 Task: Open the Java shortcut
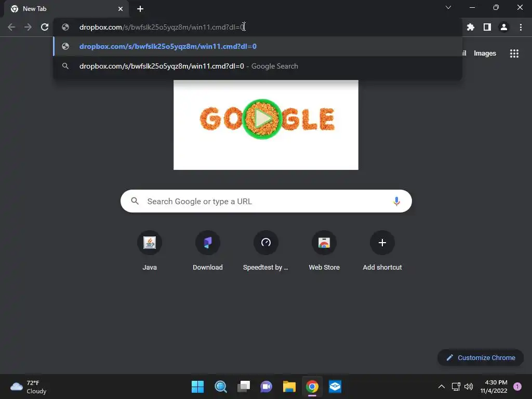pos(150,250)
